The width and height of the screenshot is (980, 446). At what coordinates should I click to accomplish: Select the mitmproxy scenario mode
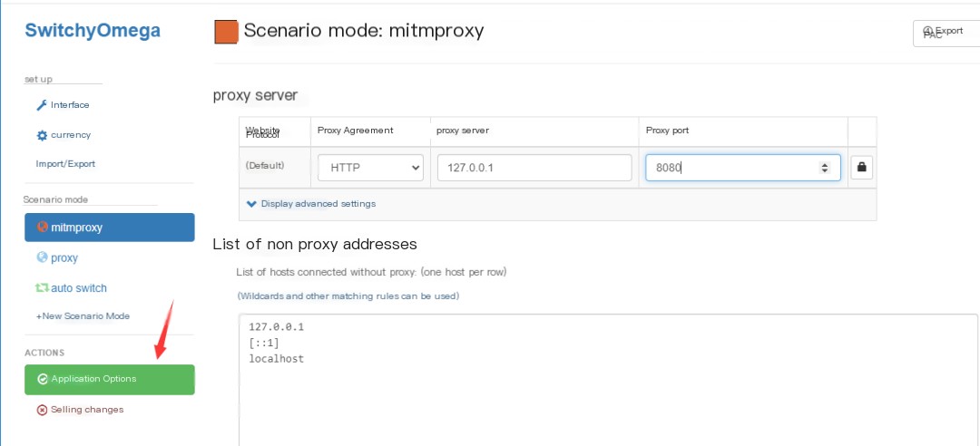coord(110,228)
